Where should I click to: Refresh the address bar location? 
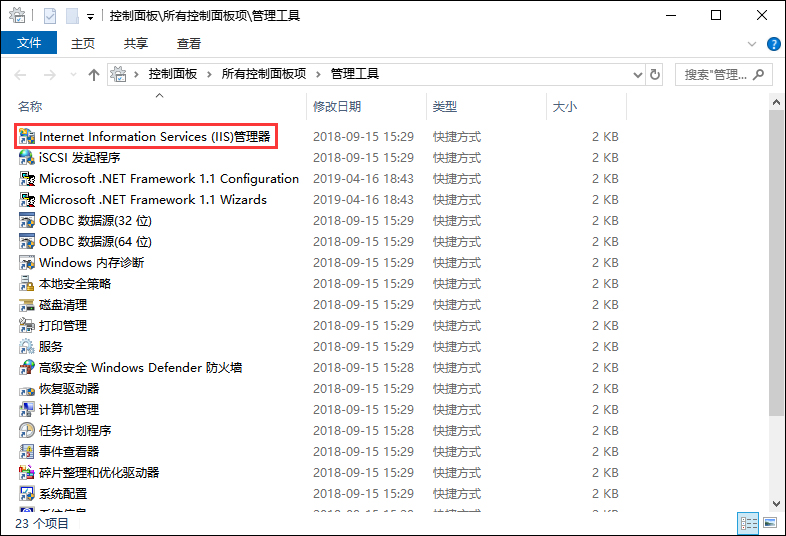[x=655, y=75]
